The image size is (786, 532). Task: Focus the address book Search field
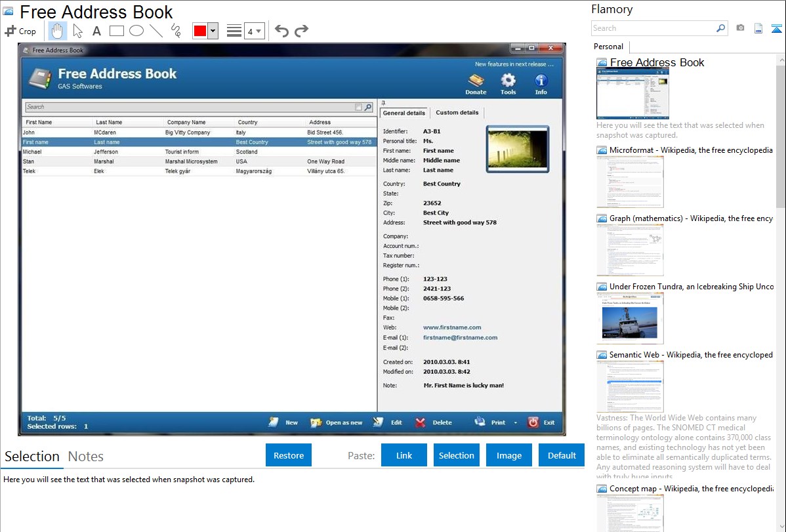click(190, 107)
